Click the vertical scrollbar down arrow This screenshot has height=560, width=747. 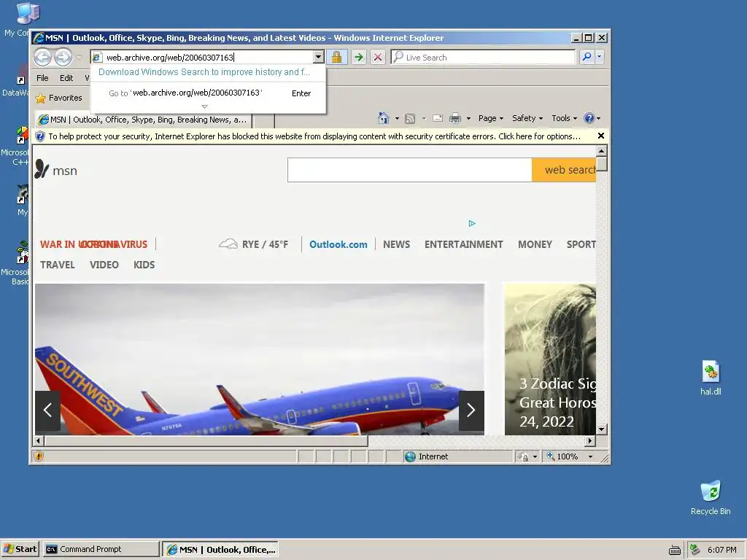tap(602, 429)
